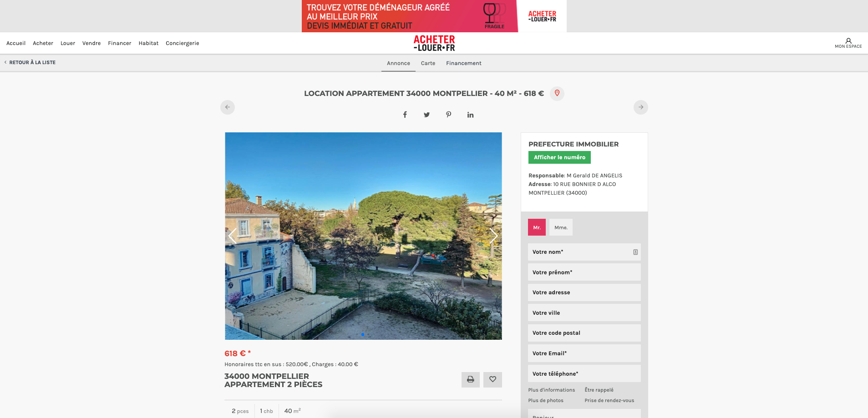Viewport: 868px width, 418px height.
Task: Open the Louer menu item
Action: click(x=68, y=43)
